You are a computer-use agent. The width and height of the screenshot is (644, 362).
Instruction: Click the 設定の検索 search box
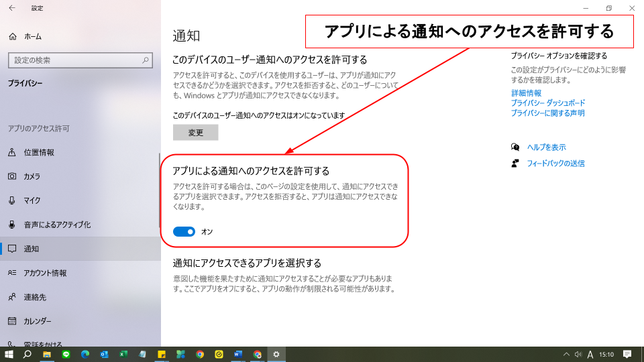pos(79,60)
